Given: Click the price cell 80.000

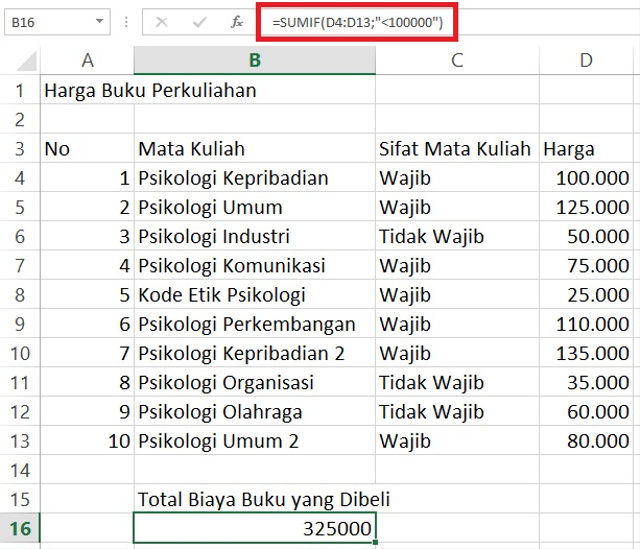Looking at the screenshot, I should point(586,441).
